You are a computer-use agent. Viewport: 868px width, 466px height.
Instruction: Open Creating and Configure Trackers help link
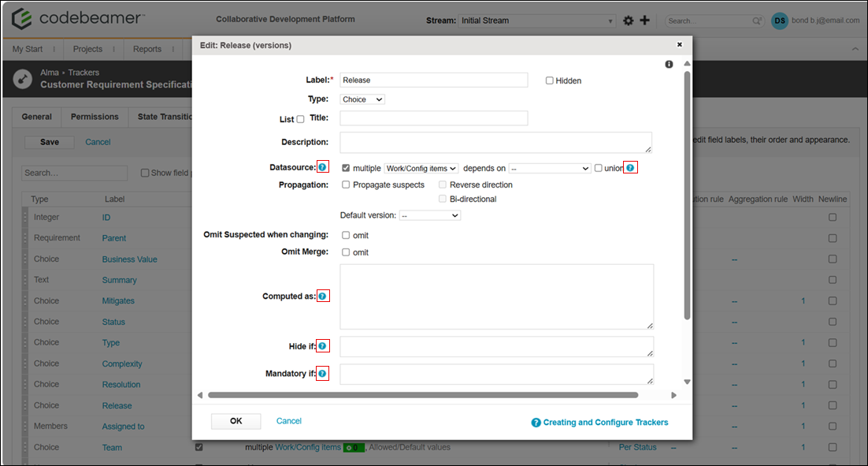(599, 422)
